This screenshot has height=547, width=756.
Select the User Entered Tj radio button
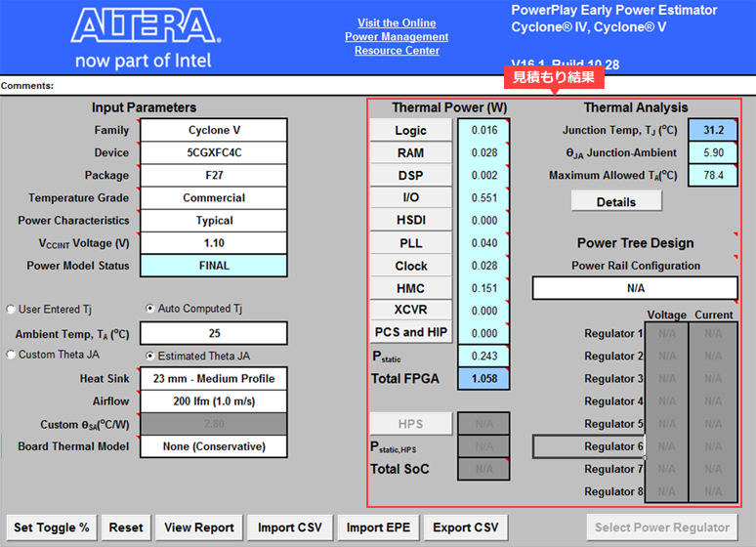pos(11,310)
